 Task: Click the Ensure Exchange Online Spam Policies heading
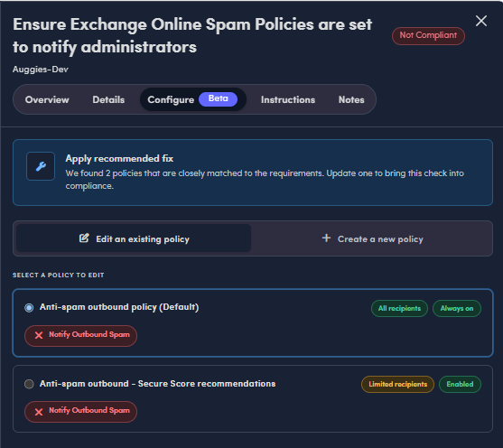pyautogui.click(x=192, y=35)
